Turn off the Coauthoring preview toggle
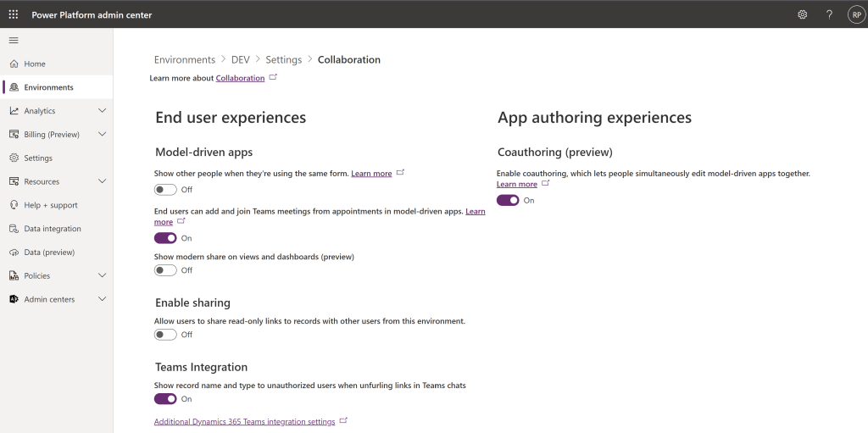 [508, 200]
